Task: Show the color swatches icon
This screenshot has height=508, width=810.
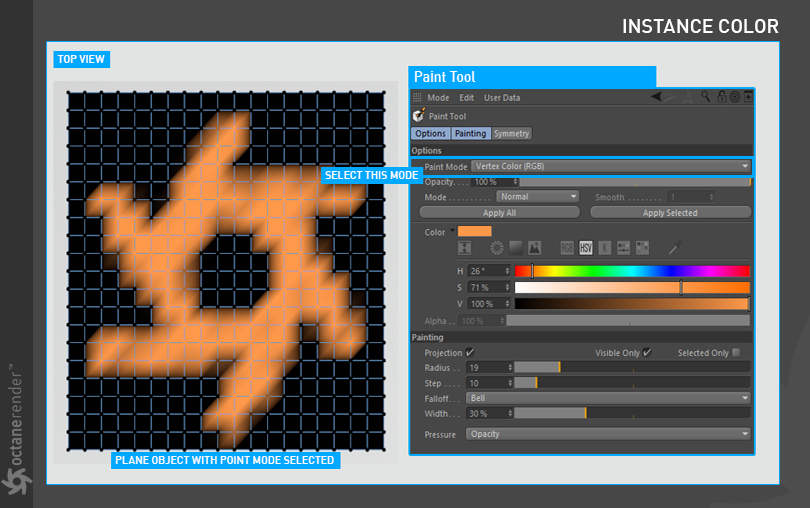Action: click(x=642, y=248)
